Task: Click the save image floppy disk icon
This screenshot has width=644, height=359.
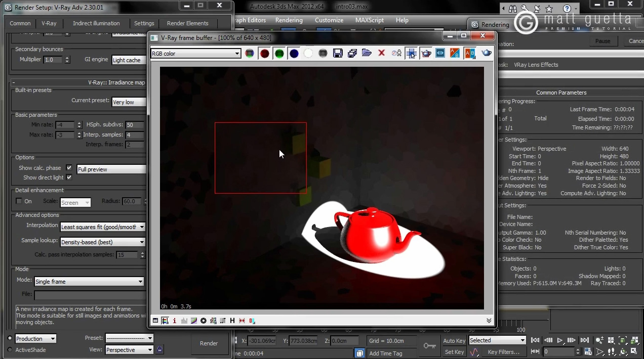Action: (x=338, y=53)
